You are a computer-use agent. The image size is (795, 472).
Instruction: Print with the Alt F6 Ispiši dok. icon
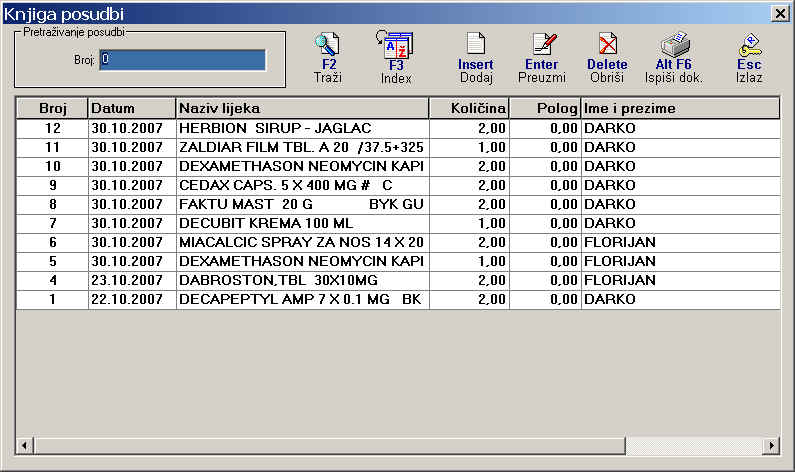[675, 45]
